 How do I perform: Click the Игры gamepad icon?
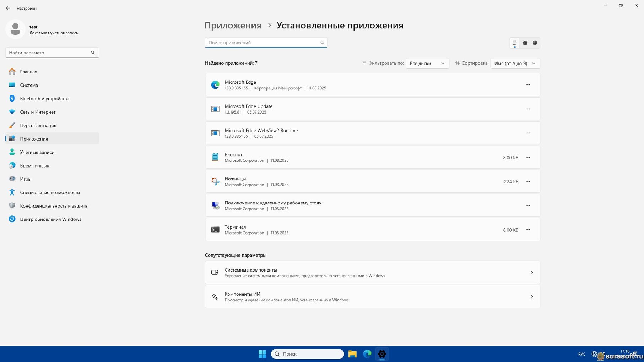[x=12, y=179]
